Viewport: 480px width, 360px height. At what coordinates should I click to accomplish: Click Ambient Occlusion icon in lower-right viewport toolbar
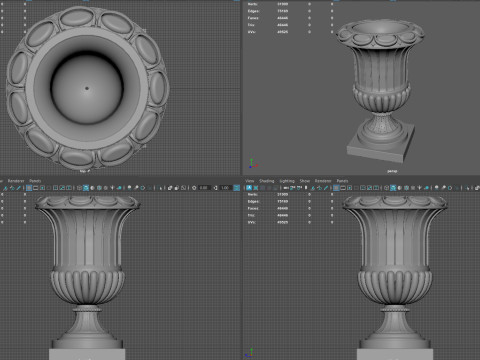point(437,188)
